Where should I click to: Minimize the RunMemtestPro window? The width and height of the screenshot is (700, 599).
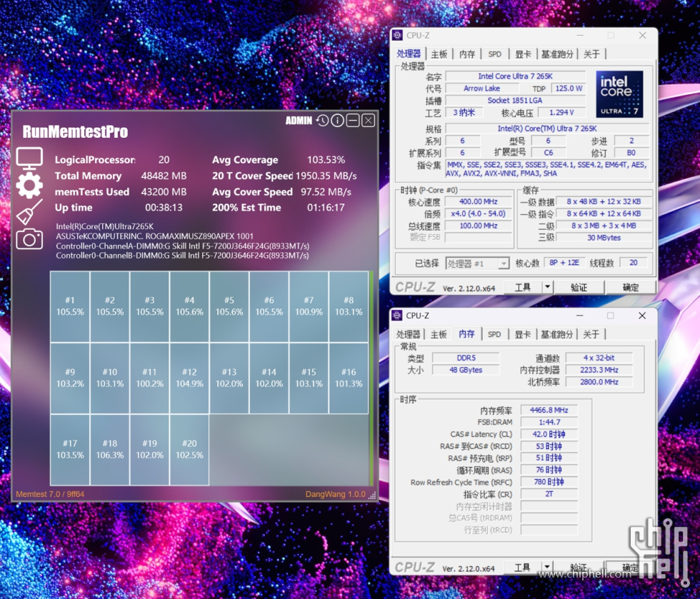coord(353,121)
